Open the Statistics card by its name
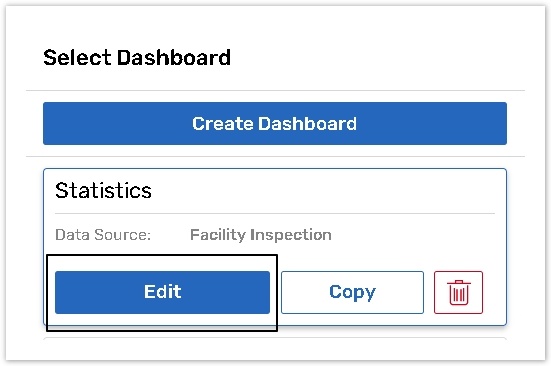This screenshot has height=366, width=551. [x=103, y=191]
